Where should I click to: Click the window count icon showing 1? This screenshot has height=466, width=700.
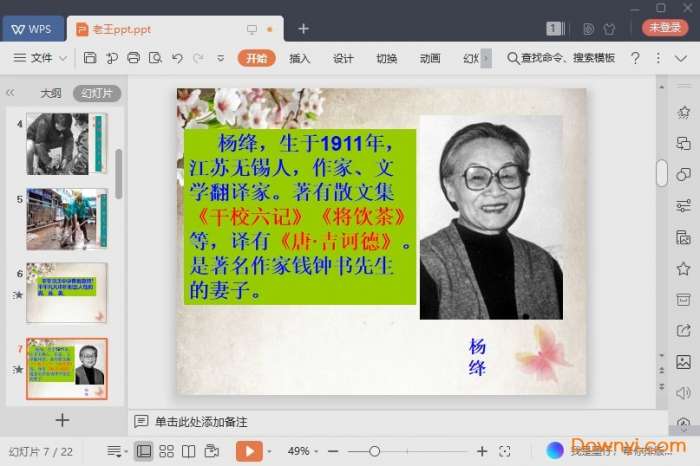pyautogui.click(x=555, y=29)
